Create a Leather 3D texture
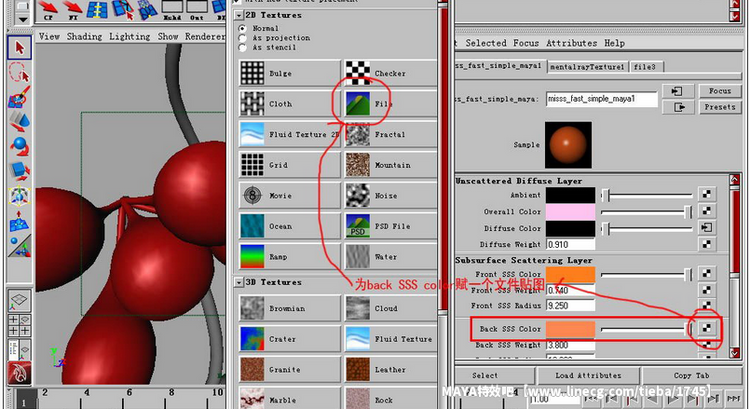 click(x=391, y=370)
